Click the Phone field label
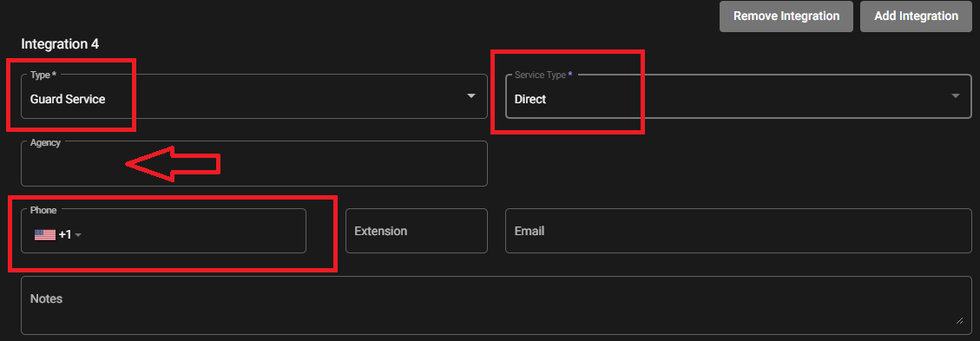The image size is (980, 341). point(43,211)
